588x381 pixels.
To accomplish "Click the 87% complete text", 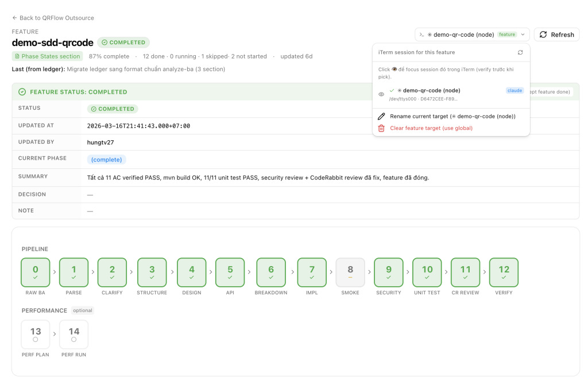I will 109,56.
